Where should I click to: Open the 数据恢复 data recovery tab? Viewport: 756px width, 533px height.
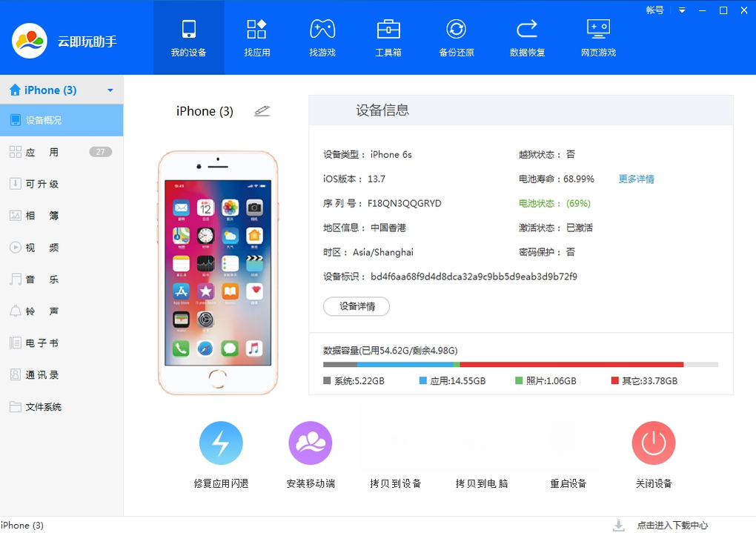527,38
